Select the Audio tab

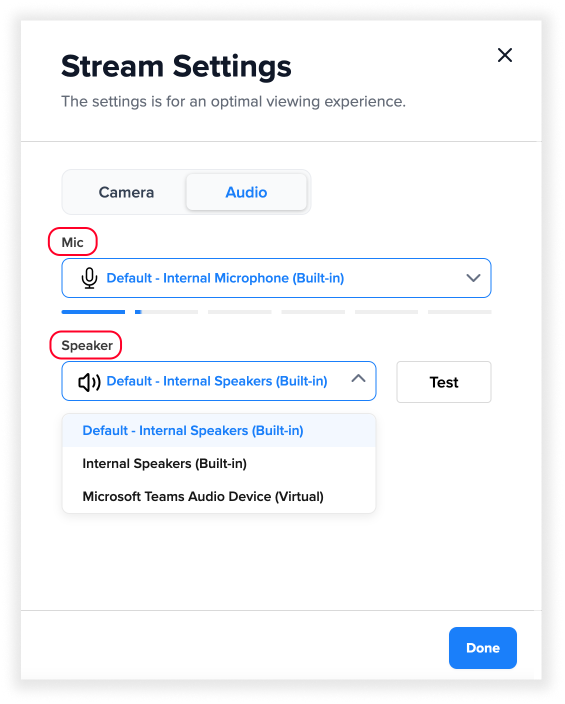(x=247, y=192)
